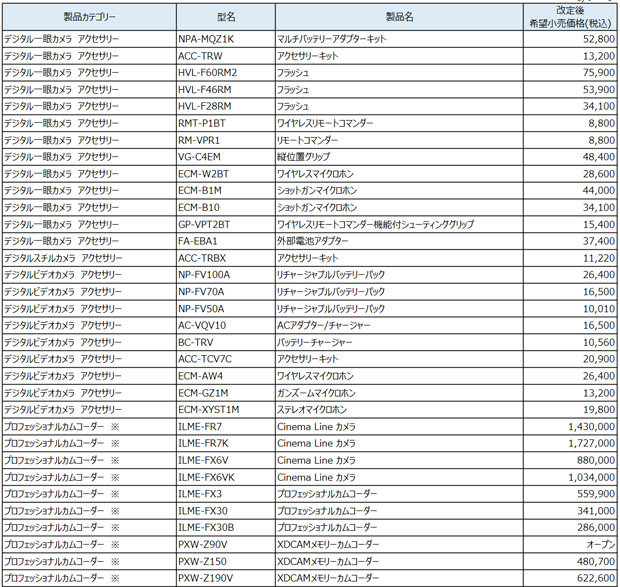Select the ILME-FX3 model cell
The image size is (620, 587).
tap(226, 494)
